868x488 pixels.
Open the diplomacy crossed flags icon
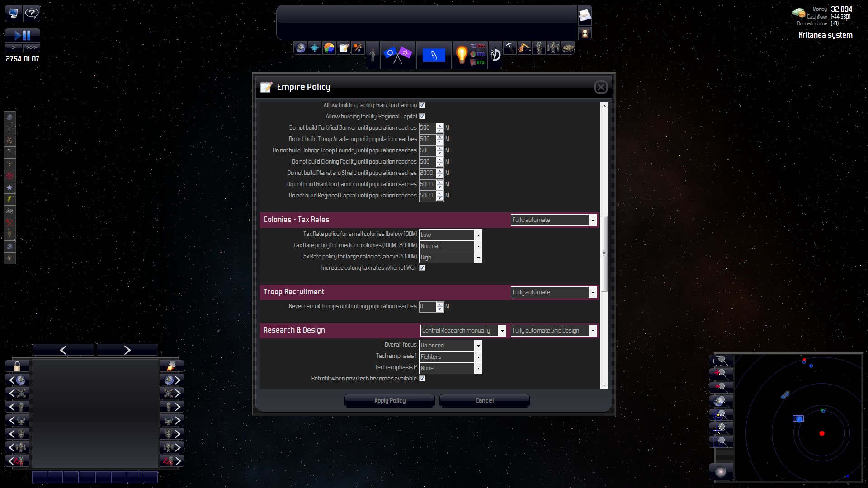tap(398, 55)
